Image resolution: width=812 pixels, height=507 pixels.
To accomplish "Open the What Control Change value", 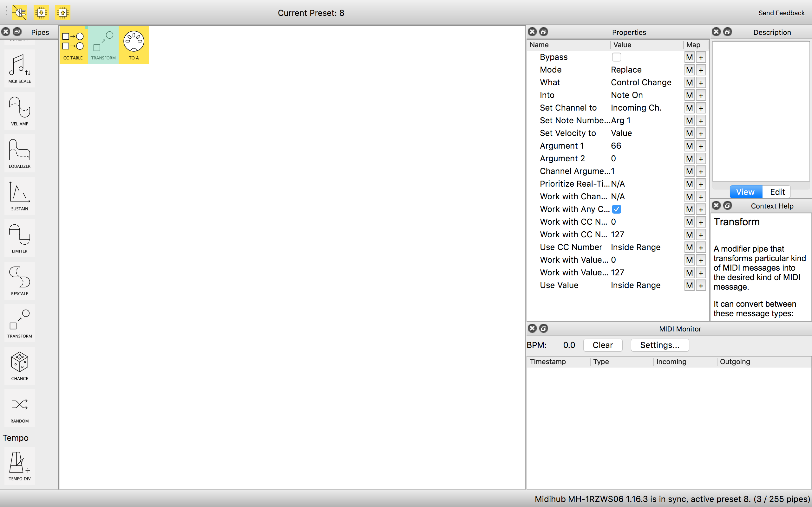I will pyautogui.click(x=640, y=82).
